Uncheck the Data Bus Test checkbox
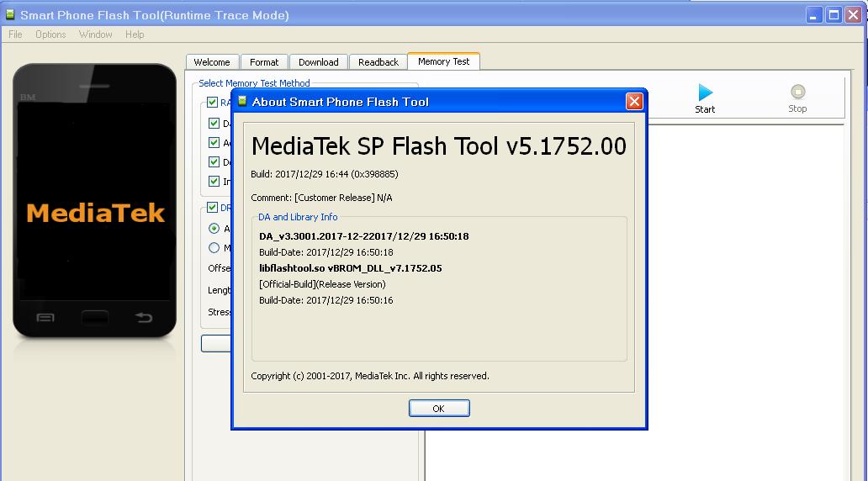 click(214, 123)
